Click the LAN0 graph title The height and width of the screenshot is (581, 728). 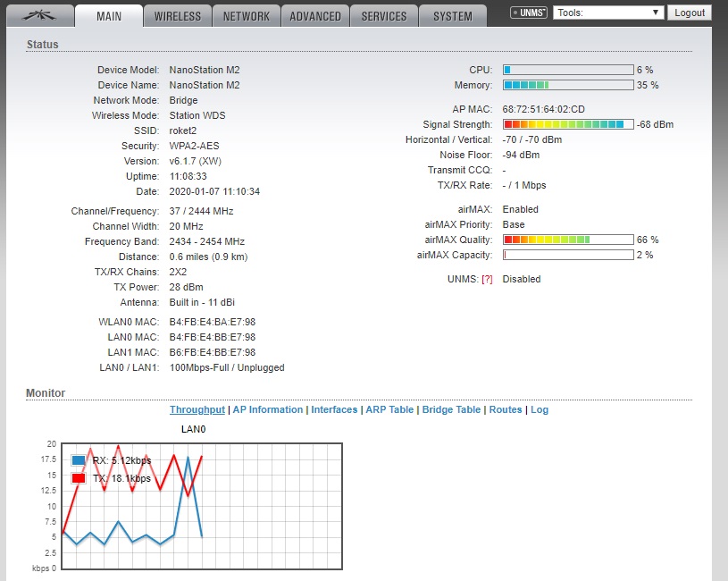[193, 429]
